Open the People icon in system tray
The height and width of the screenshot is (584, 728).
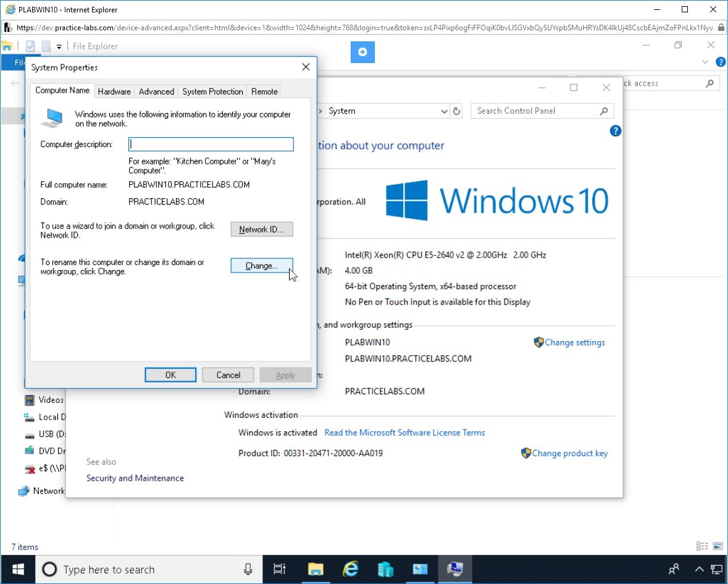point(674,569)
